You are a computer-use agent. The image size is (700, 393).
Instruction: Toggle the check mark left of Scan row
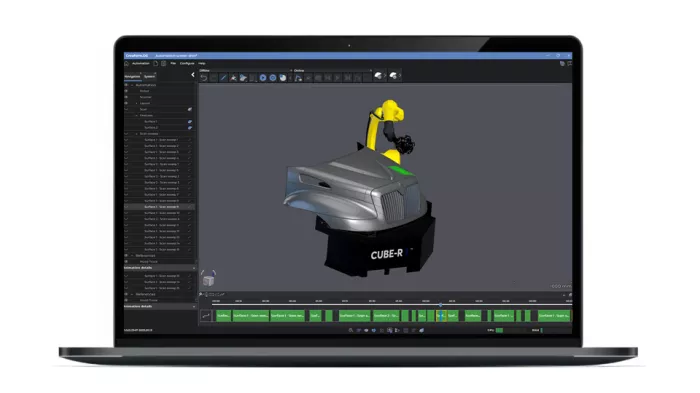(x=126, y=109)
